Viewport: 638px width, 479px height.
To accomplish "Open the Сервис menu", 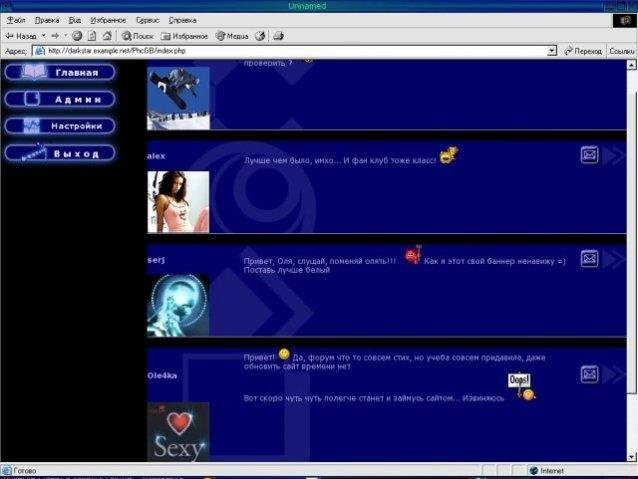I will click(x=147, y=20).
